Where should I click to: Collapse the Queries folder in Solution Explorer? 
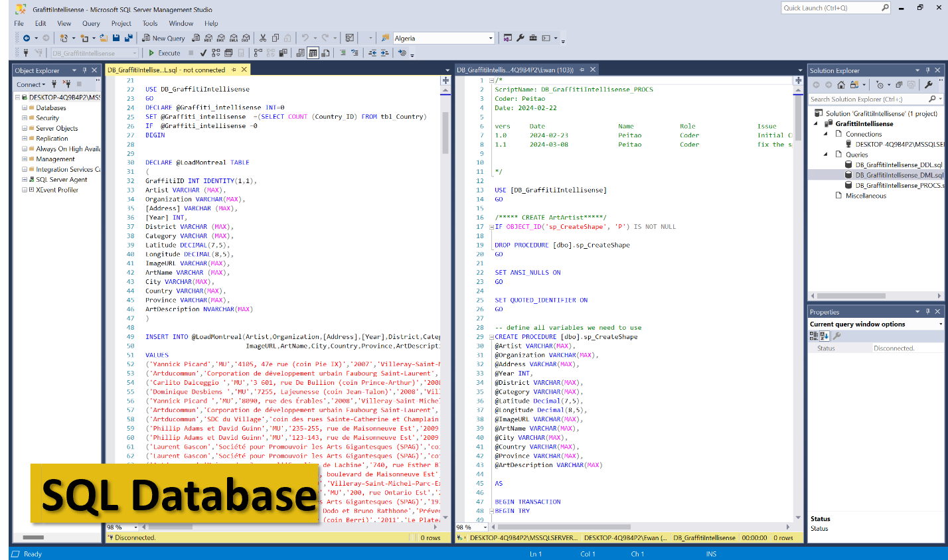click(826, 155)
